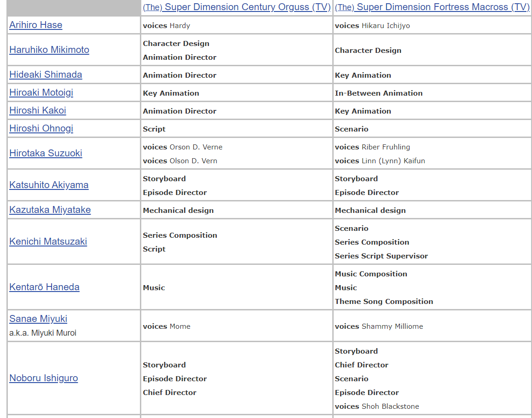Select 'voices Hardy' cell text

pyautogui.click(x=166, y=26)
